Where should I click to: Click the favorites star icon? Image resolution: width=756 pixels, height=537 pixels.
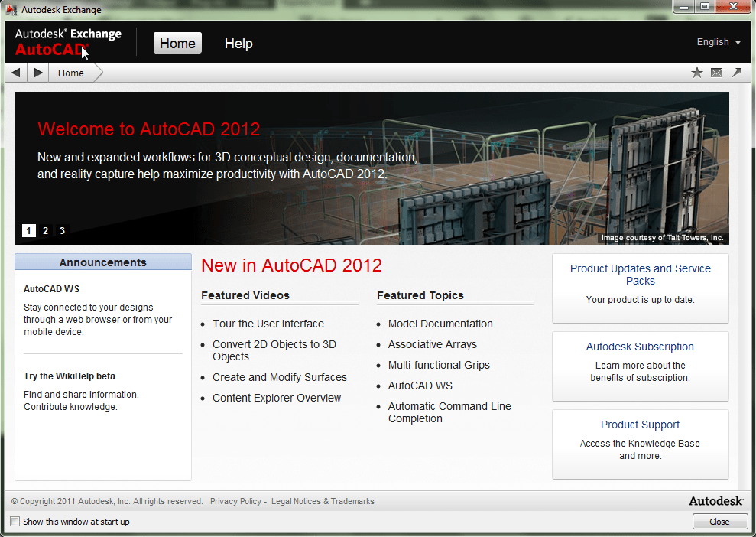(x=696, y=72)
